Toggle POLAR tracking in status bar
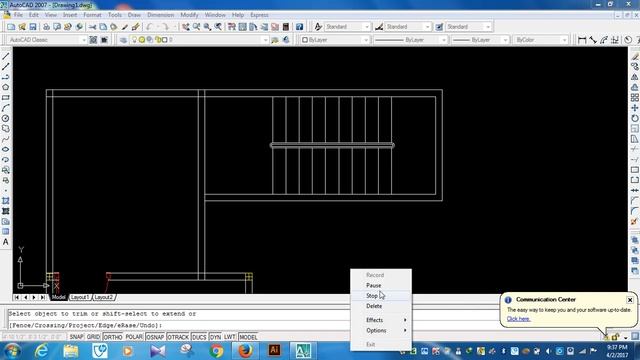Viewport: 640px width, 360px height. pos(134,337)
